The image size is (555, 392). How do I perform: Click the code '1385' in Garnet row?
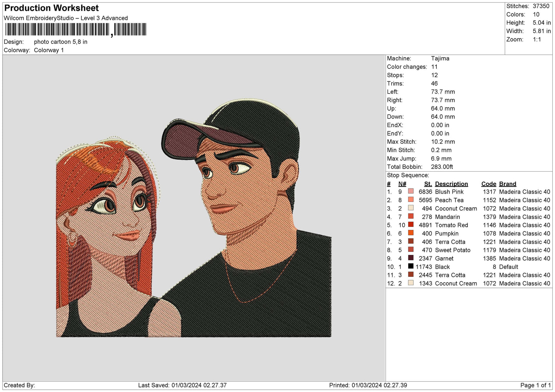pos(490,258)
